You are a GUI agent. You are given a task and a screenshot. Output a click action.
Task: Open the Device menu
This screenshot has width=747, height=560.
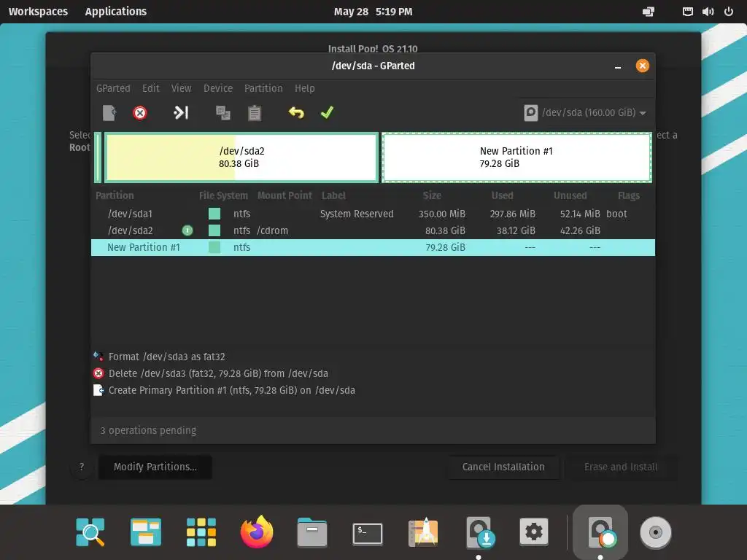click(217, 88)
